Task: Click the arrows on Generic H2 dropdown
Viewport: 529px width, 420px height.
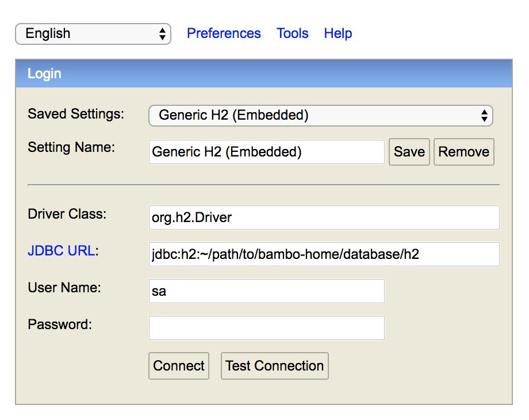Action: pos(484,116)
